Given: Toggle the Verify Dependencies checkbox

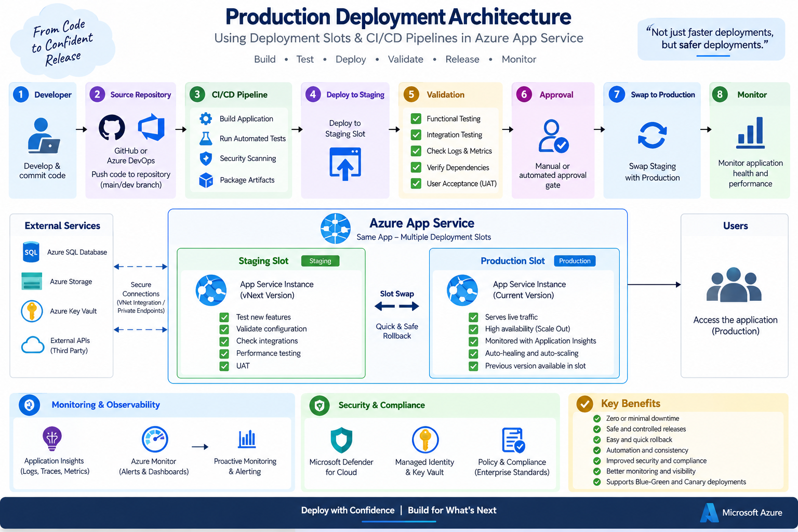Looking at the screenshot, I should pyautogui.click(x=416, y=167).
